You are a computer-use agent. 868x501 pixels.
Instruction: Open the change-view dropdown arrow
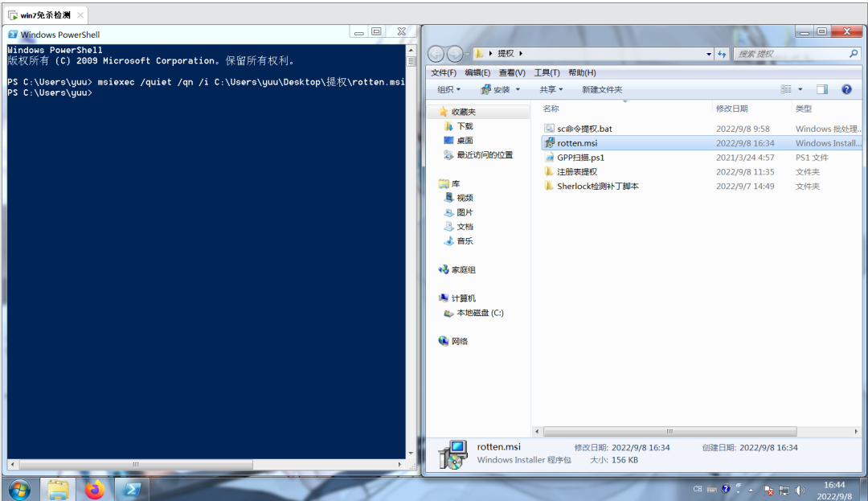(800, 89)
